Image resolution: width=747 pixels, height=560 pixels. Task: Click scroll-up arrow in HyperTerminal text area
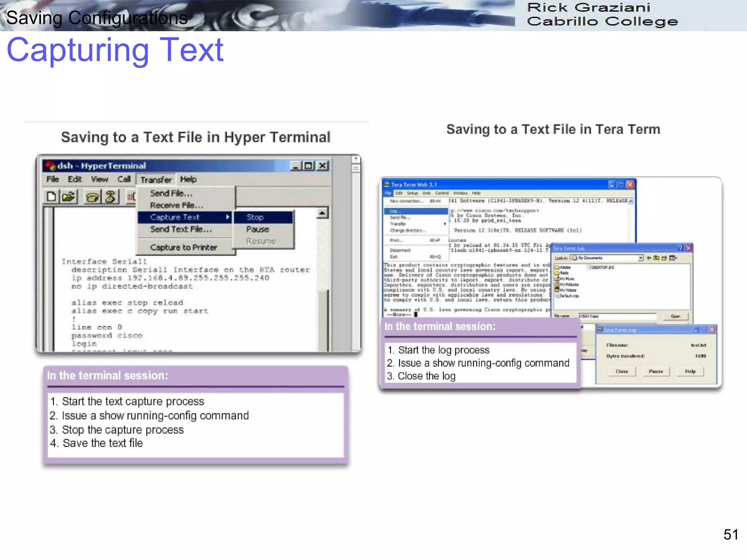tap(322, 213)
